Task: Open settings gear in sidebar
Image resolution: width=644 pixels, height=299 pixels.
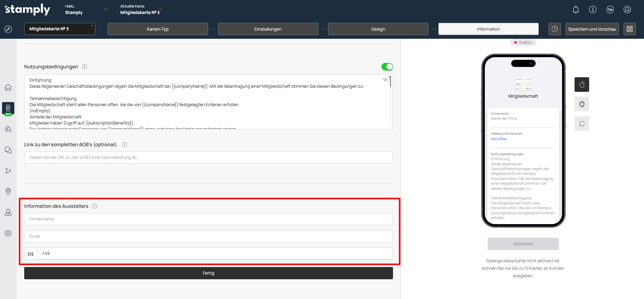Action: (8, 233)
